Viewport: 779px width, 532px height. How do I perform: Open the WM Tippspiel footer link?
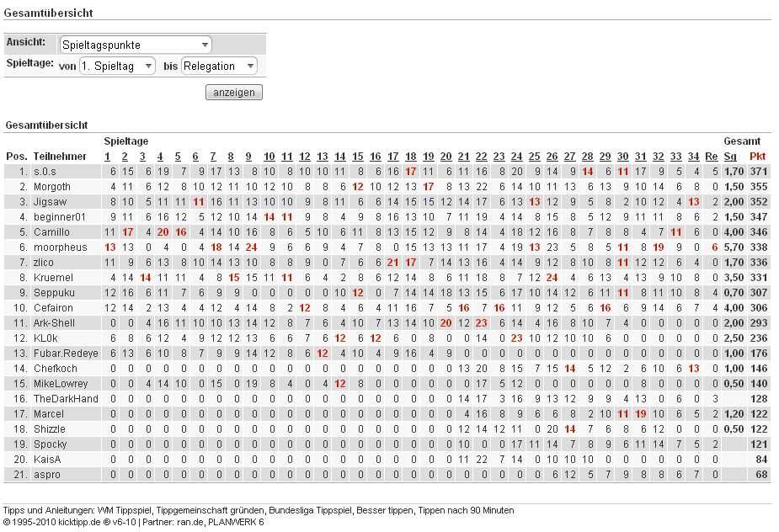(125, 510)
